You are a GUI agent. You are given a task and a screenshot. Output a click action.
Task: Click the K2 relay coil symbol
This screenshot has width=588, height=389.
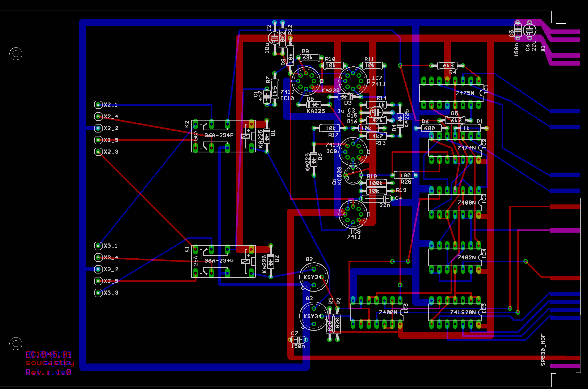(245, 136)
